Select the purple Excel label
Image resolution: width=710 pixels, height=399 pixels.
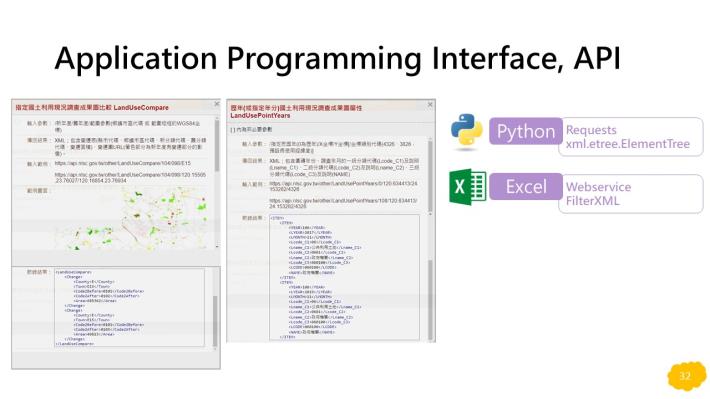point(526,187)
